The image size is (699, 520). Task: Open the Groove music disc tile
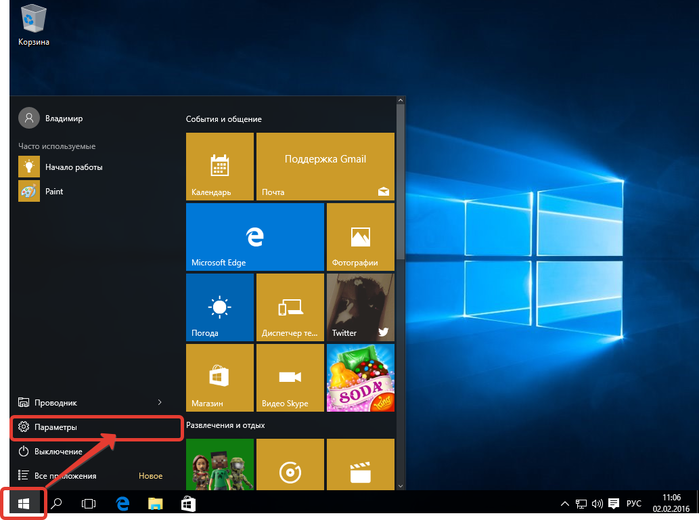click(x=290, y=464)
